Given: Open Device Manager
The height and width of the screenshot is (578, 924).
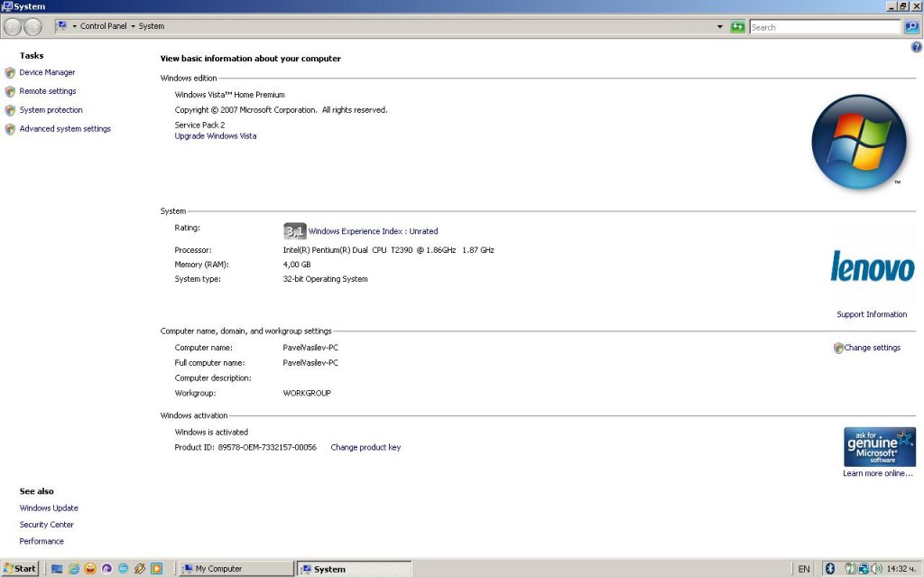Looking at the screenshot, I should pos(47,72).
